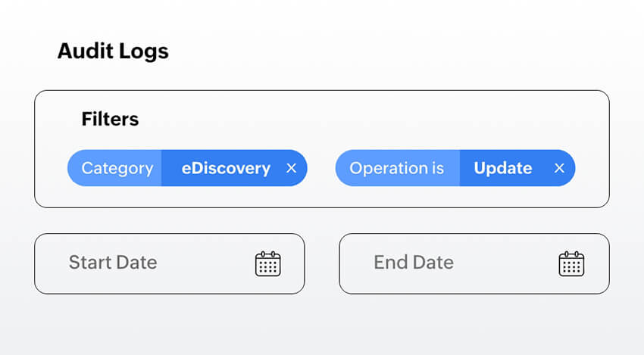
Task: Remove the Category eDiscovery filter chip
Action: (x=291, y=168)
